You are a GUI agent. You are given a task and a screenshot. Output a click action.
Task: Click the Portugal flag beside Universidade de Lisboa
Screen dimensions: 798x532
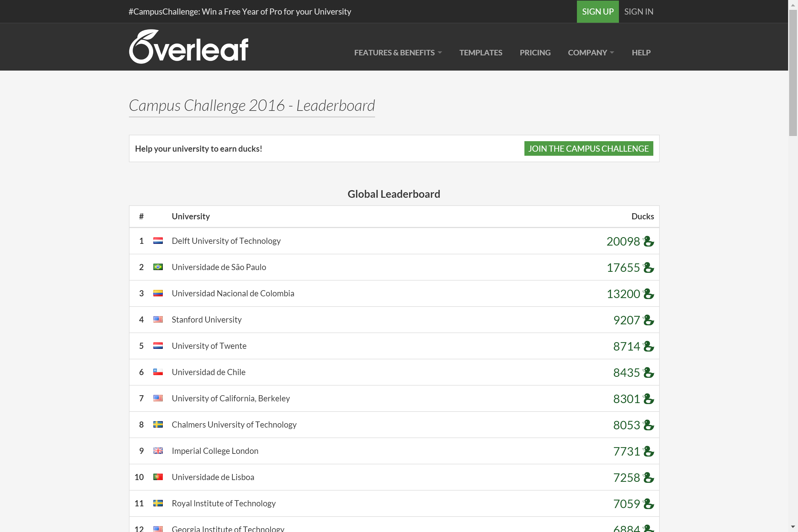click(x=158, y=477)
